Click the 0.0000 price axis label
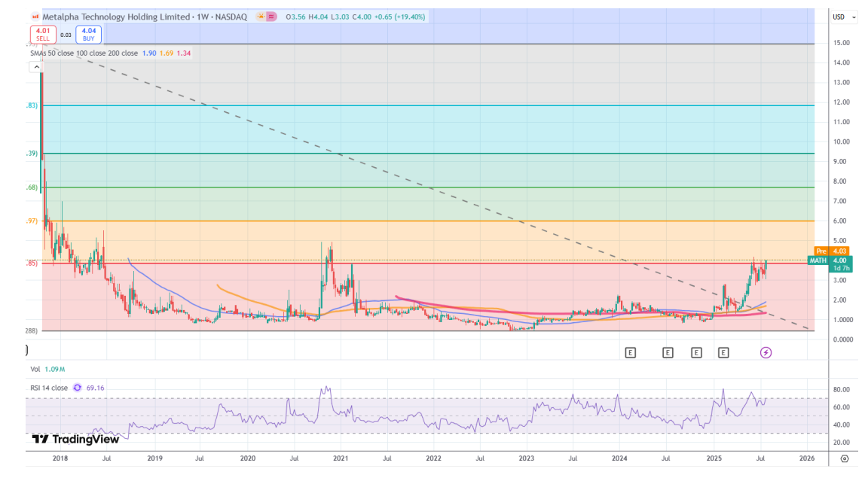868x481 pixels. coord(842,339)
